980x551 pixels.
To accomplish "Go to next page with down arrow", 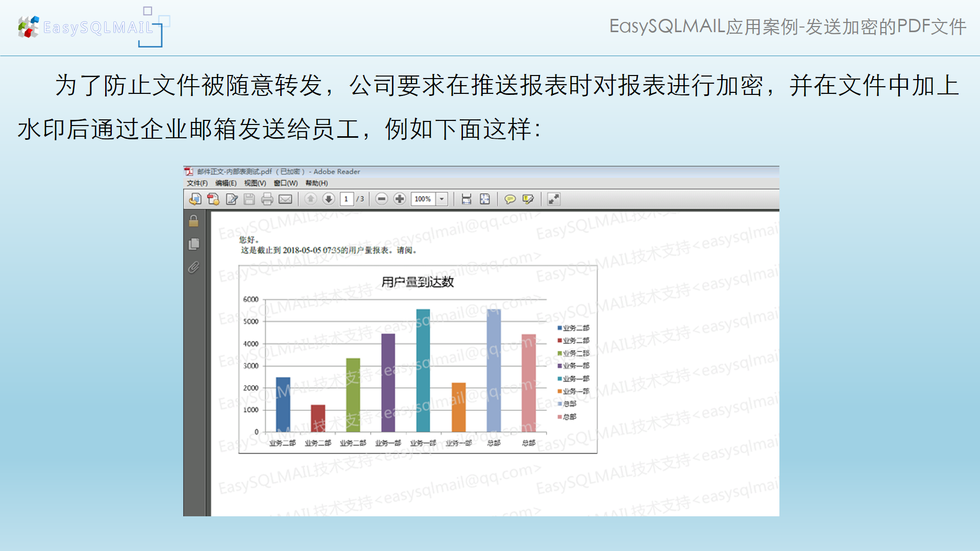I will 329,199.
